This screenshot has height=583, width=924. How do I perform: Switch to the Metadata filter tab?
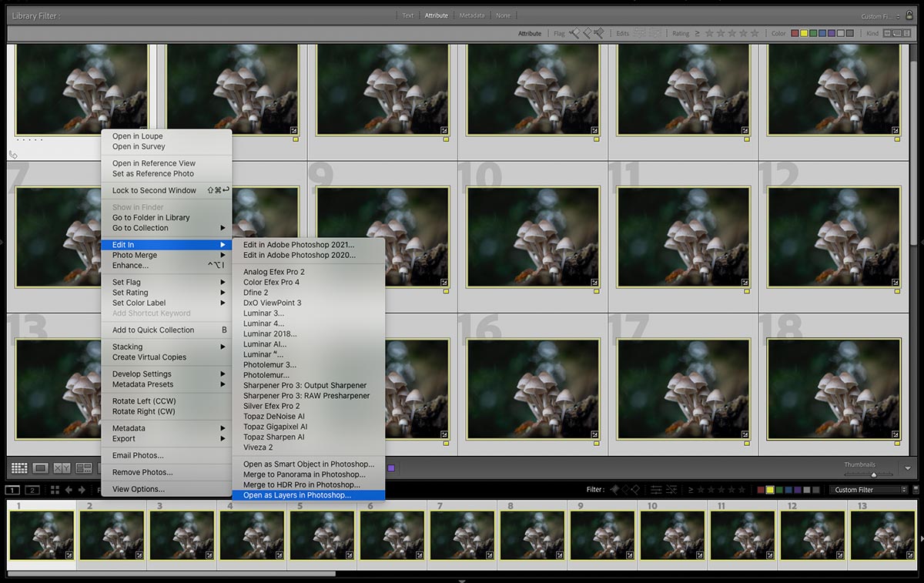[471, 15]
